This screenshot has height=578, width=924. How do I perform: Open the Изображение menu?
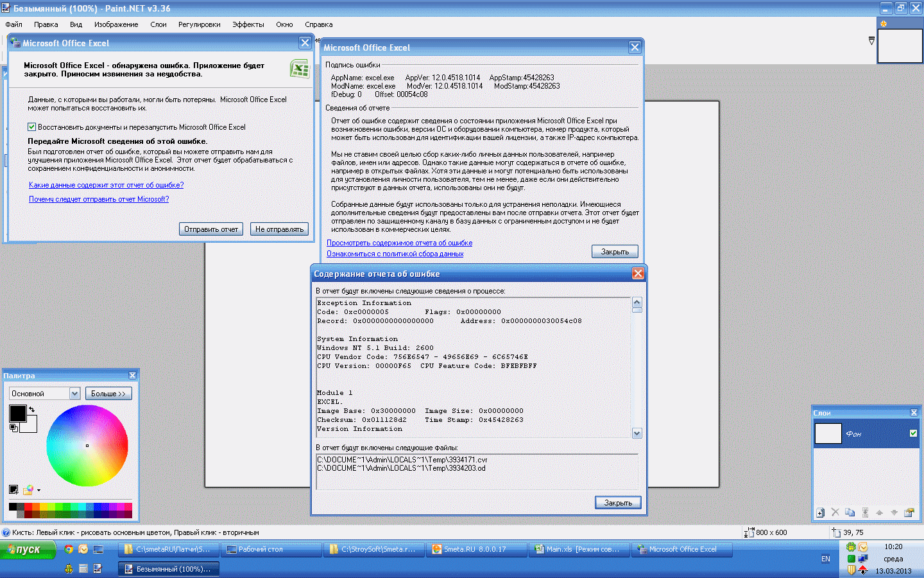116,24
